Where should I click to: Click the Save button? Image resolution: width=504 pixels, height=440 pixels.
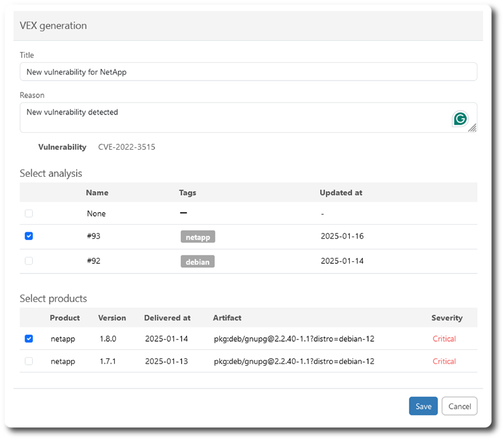(x=423, y=406)
